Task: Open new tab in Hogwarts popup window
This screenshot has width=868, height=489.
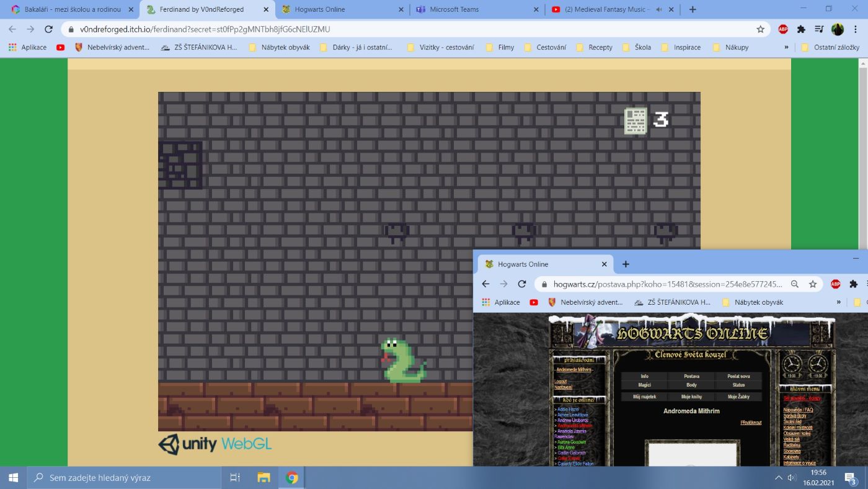Action: (x=626, y=264)
